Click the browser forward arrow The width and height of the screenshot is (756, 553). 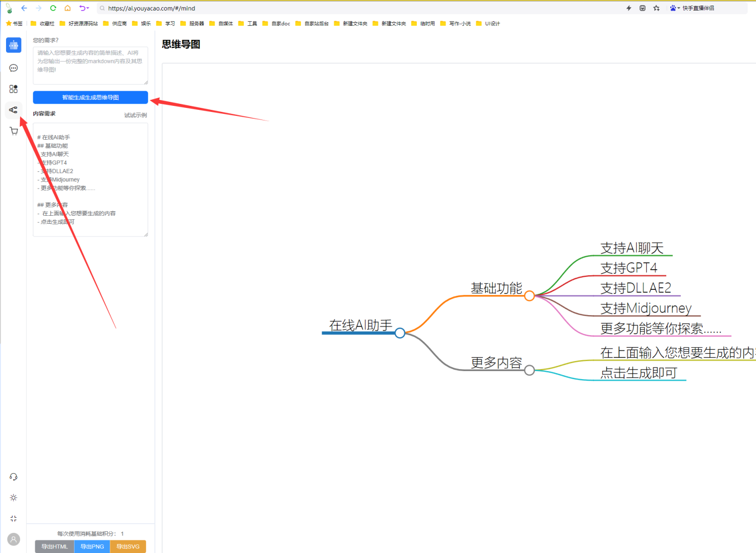39,8
